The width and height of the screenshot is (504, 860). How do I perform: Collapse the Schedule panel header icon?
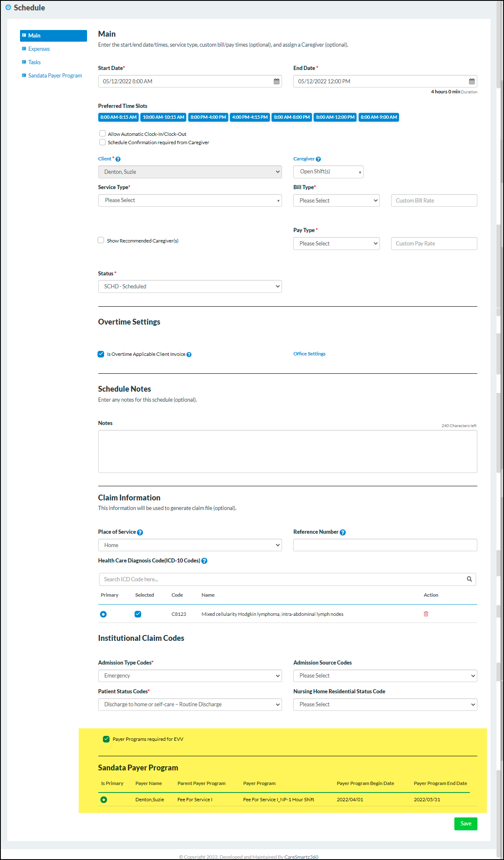pos(8,7)
